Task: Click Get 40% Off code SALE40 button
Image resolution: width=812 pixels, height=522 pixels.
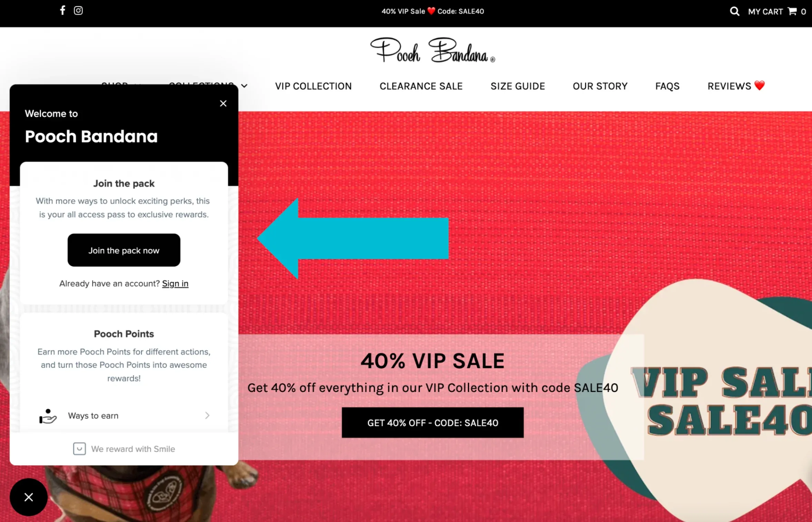Action: (x=433, y=423)
